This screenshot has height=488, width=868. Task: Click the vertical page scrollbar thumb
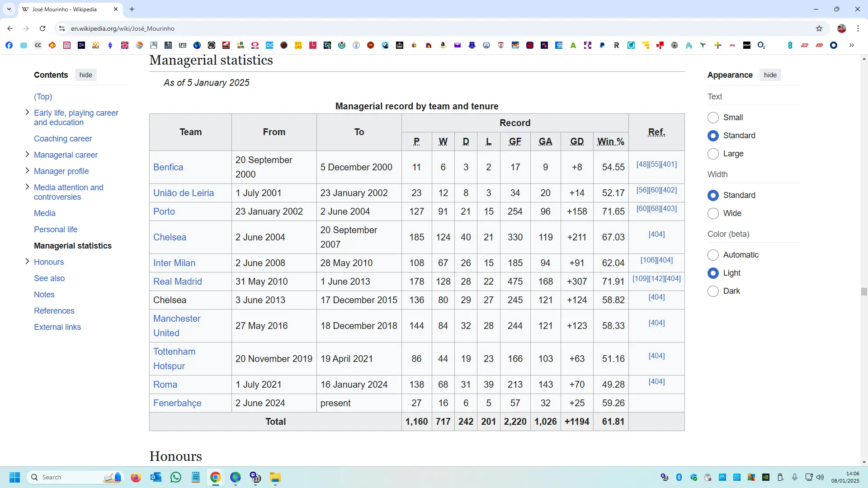864,292
